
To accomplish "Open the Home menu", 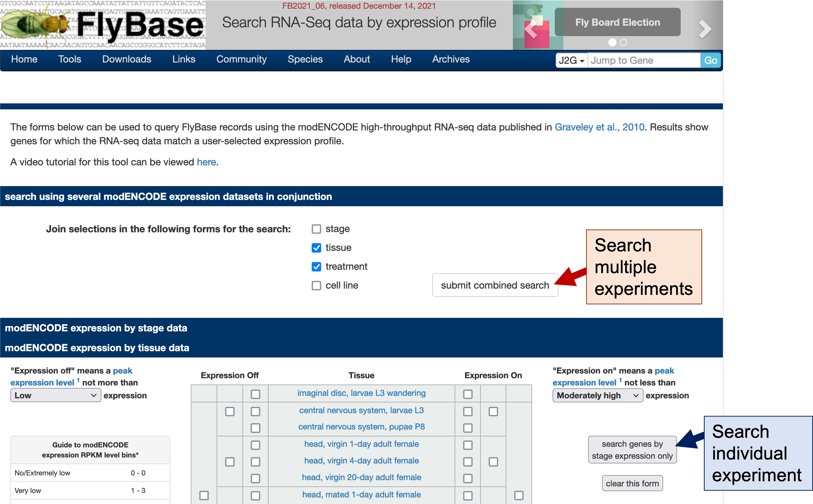I will tap(24, 59).
